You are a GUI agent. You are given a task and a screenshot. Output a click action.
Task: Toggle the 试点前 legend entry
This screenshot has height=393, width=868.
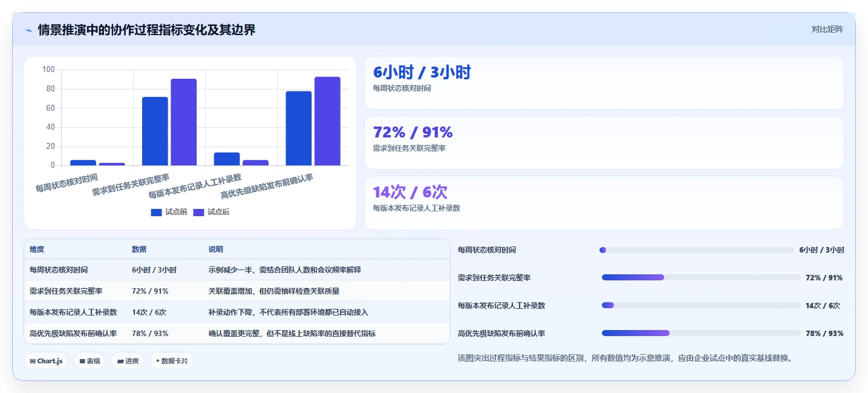point(169,212)
